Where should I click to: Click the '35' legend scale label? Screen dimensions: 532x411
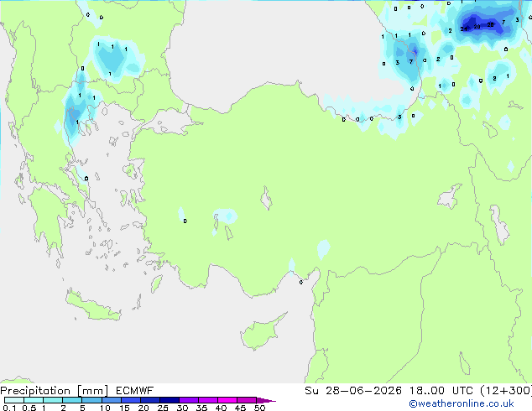click(x=201, y=408)
